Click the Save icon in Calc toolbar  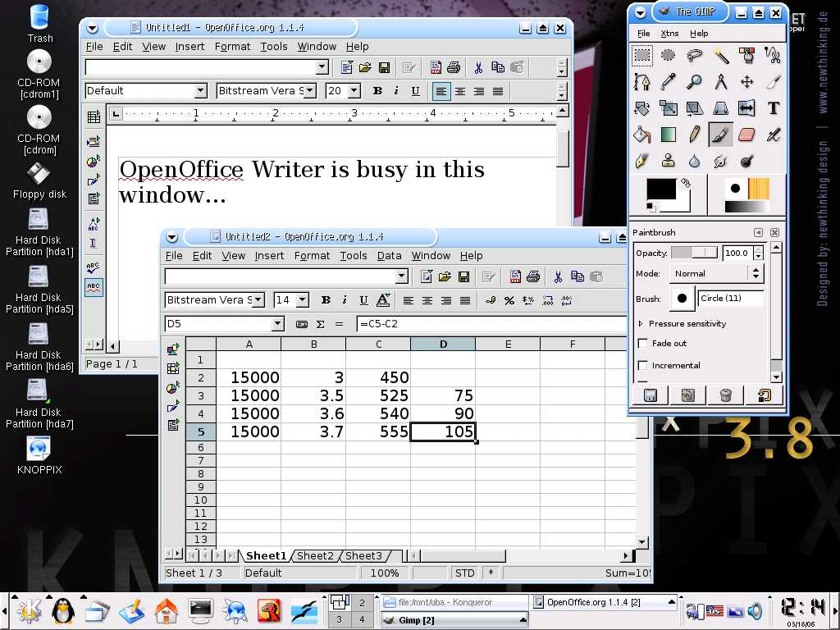point(463,276)
